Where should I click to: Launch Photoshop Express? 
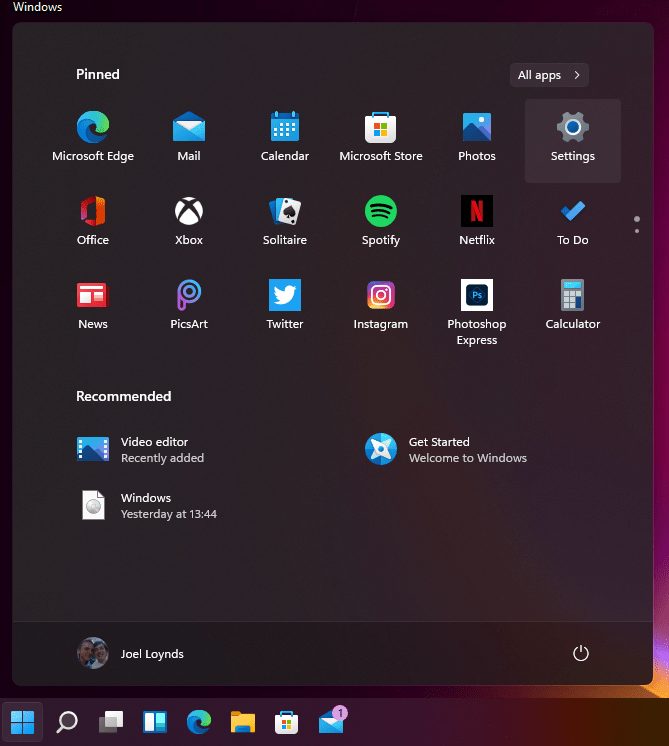pyautogui.click(x=477, y=312)
